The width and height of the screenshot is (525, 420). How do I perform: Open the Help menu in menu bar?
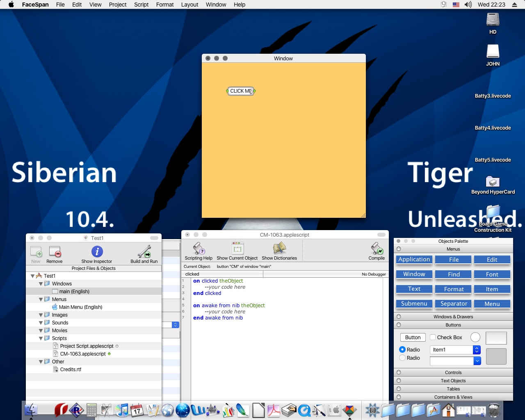(240, 5)
